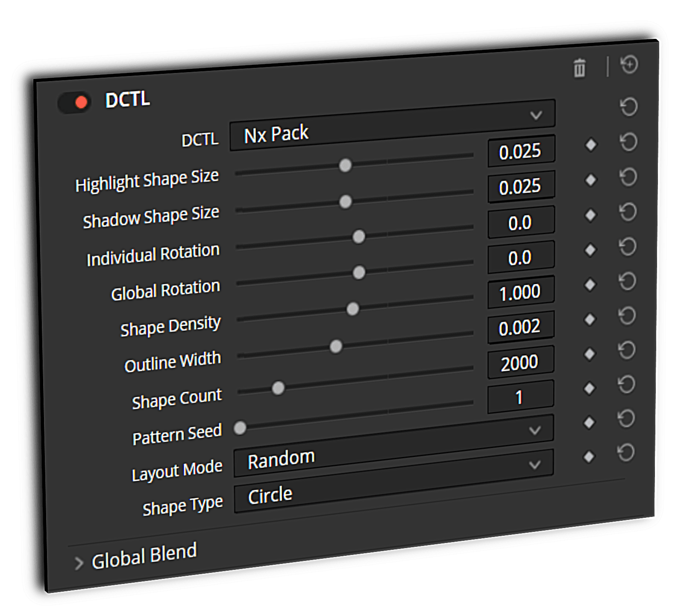Click the reset-all icon beside the trash
This screenshot has height=616, width=678.
tap(629, 64)
